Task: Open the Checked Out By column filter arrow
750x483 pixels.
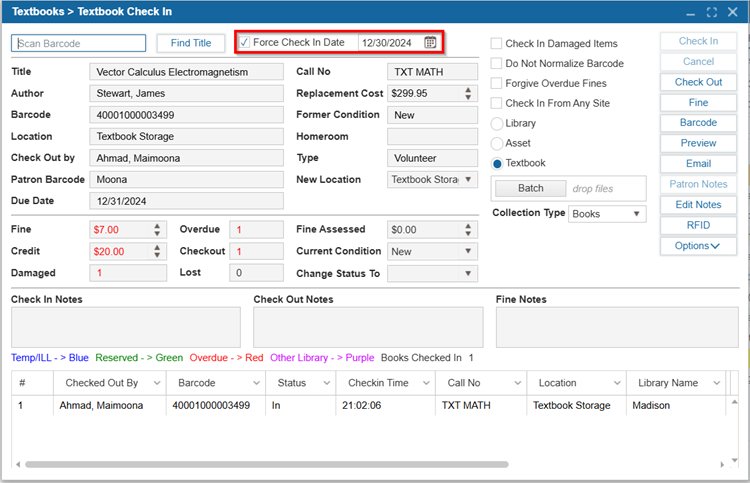Action: (157, 383)
